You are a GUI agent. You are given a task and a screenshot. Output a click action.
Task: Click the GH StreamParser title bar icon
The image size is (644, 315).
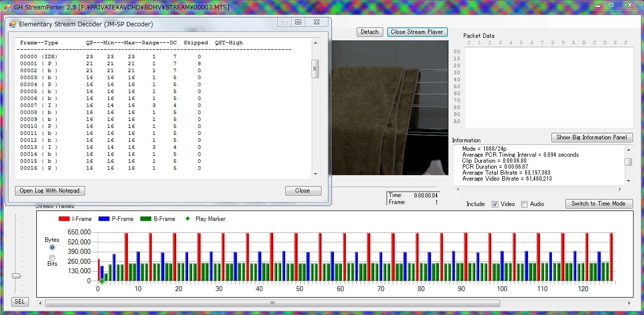click(x=7, y=7)
